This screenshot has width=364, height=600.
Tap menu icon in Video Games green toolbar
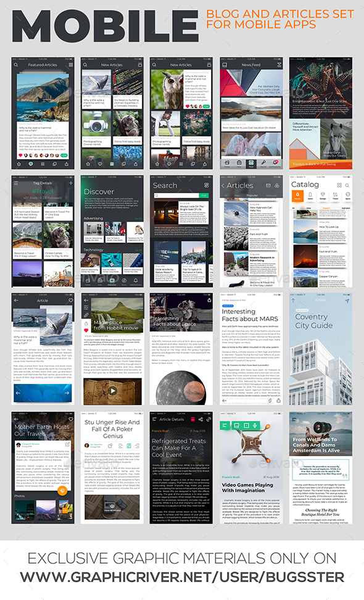(x=225, y=425)
